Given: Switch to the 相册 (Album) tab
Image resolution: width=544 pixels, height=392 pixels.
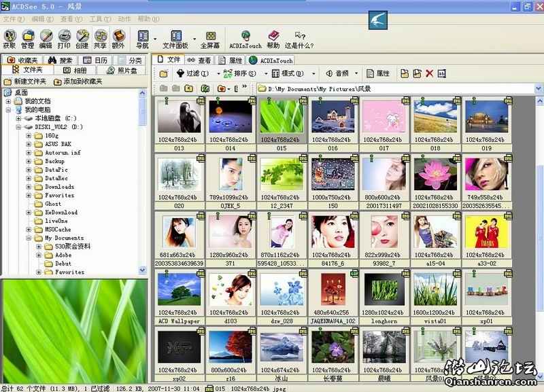Looking at the screenshot, I should (73, 70).
